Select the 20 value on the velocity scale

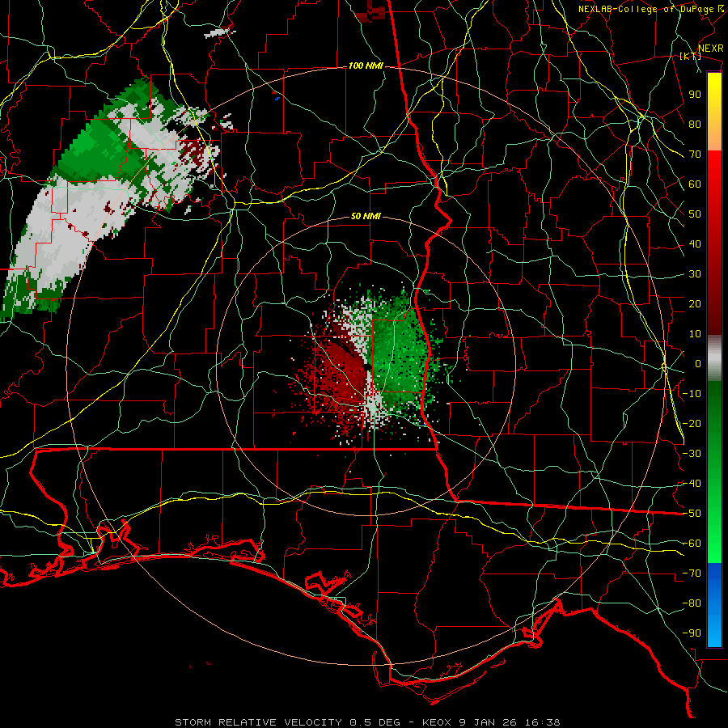pos(695,304)
